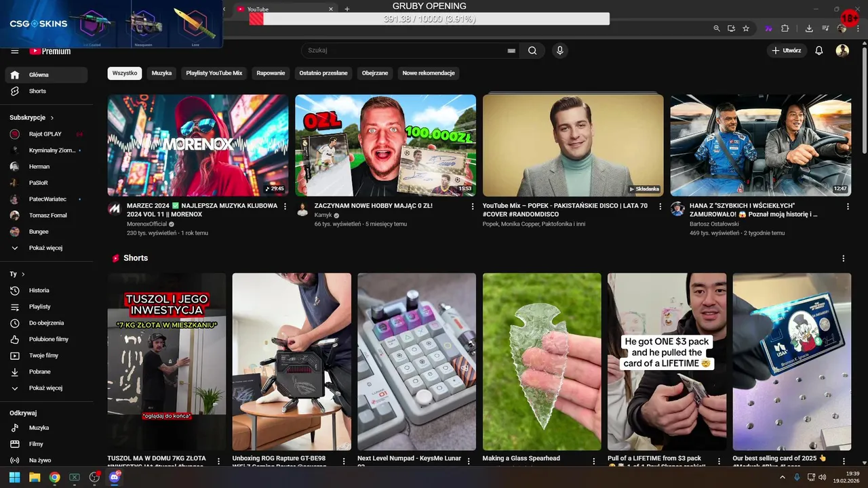
Task: Open Rajot GPLAY channel subscription
Action: [x=46, y=134]
